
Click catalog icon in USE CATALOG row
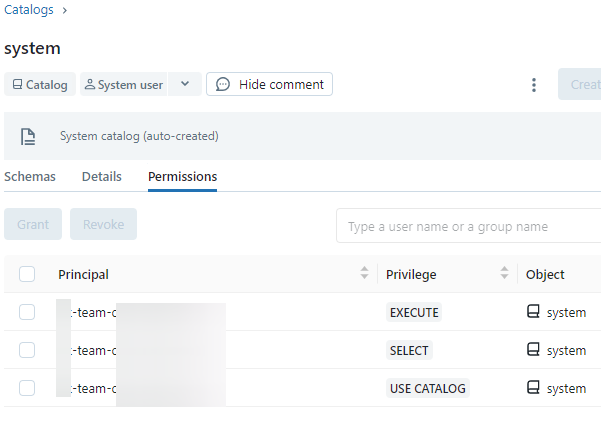533,388
